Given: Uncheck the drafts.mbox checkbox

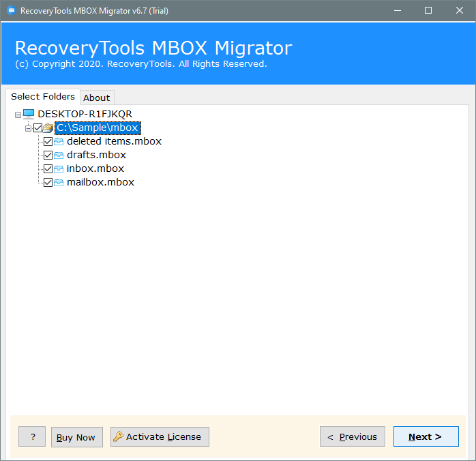Looking at the screenshot, I should point(48,155).
